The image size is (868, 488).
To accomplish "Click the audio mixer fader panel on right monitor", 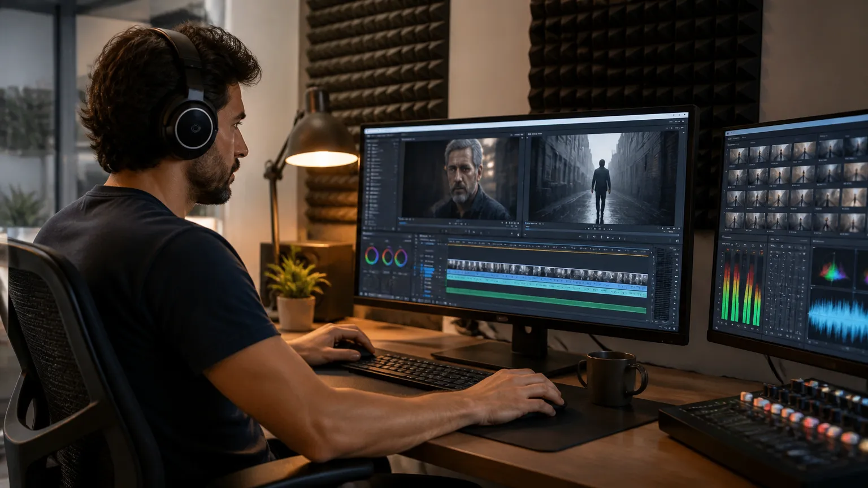I will [787, 289].
